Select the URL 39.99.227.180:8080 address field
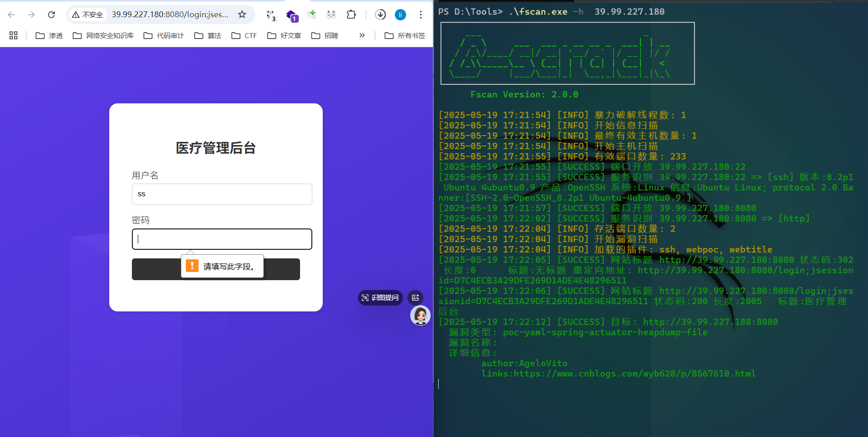868x437 pixels. (170, 15)
